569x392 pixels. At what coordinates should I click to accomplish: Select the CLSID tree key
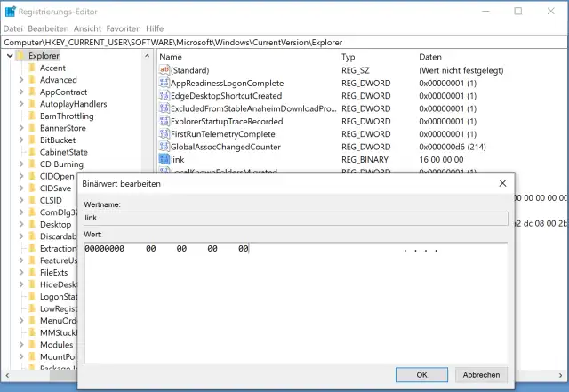point(51,200)
